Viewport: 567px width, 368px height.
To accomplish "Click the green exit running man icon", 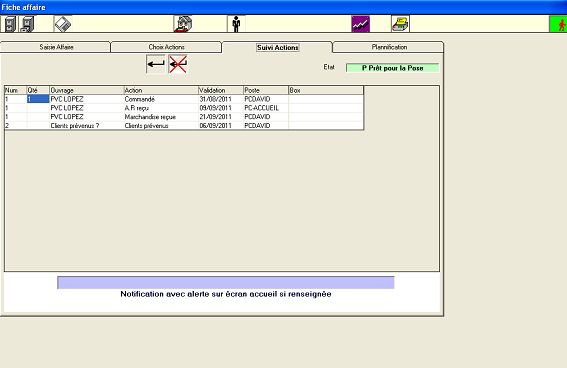I will (x=558, y=24).
